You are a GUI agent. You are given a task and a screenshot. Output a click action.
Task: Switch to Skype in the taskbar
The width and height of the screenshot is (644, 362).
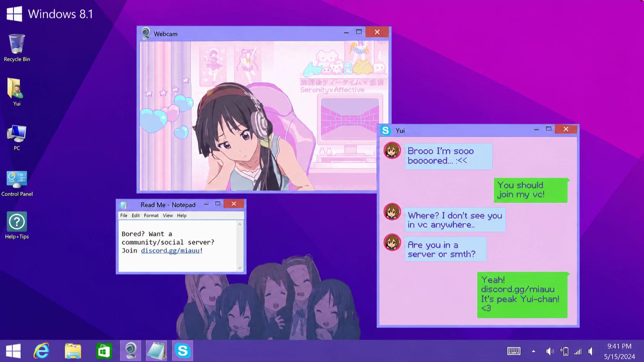pyautogui.click(x=183, y=351)
